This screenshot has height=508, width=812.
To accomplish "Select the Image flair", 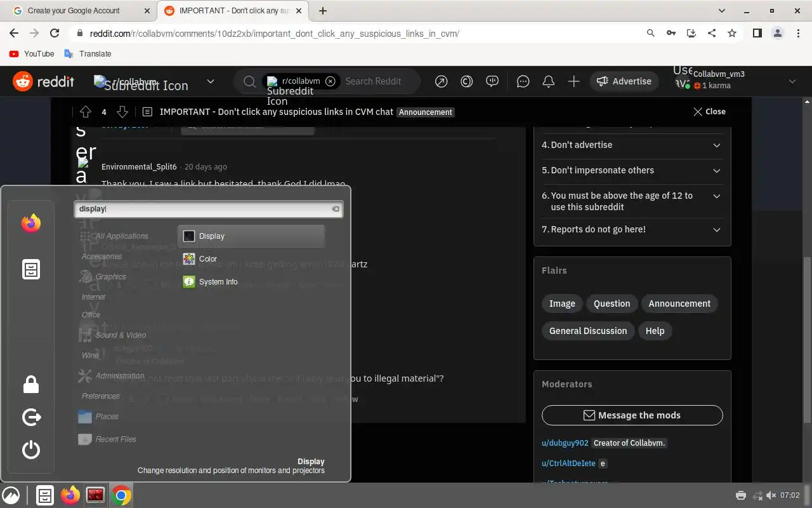I will click(x=562, y=304).
